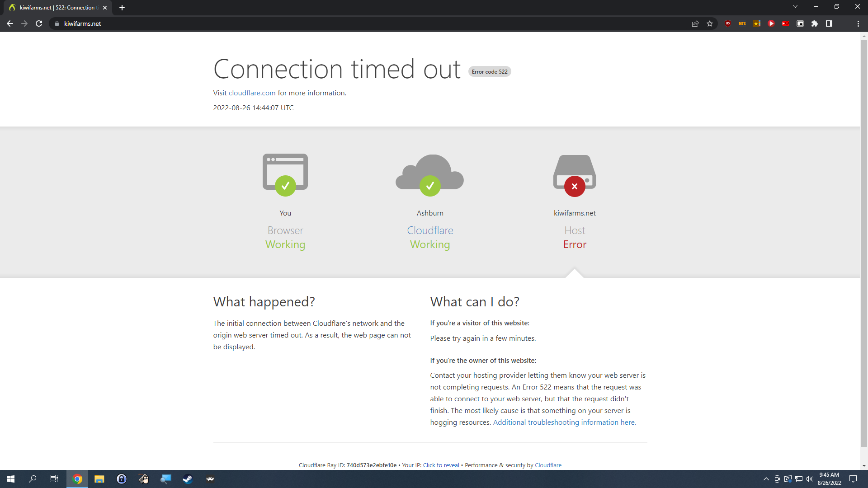Open Steam from the taskbar
The width and height of the screenshot is (868, 488).
pos(188,479)
